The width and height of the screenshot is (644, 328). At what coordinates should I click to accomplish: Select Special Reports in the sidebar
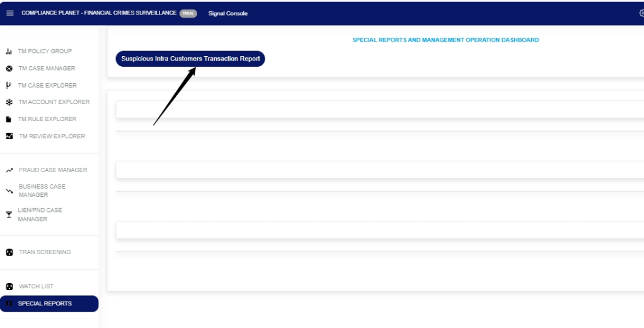click(x=45, y=303)
